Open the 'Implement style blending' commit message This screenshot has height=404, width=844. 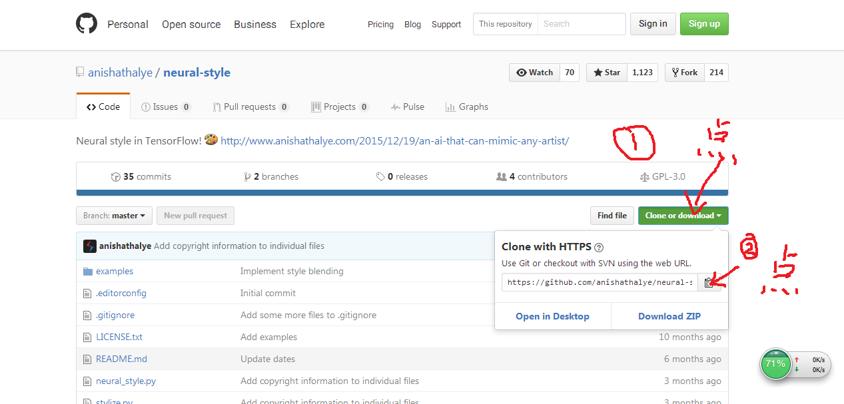(292, 271)
